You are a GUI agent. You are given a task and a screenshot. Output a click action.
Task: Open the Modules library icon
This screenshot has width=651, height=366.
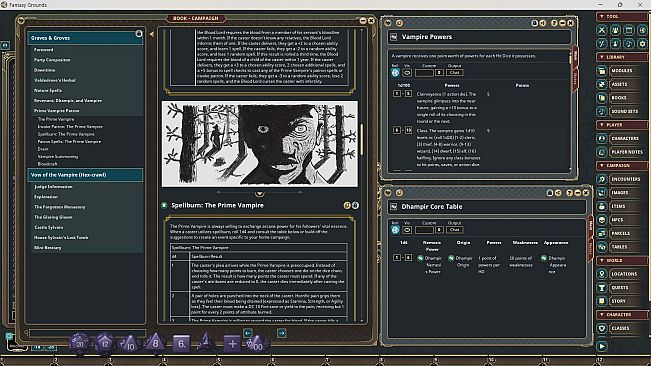point(602,71)
